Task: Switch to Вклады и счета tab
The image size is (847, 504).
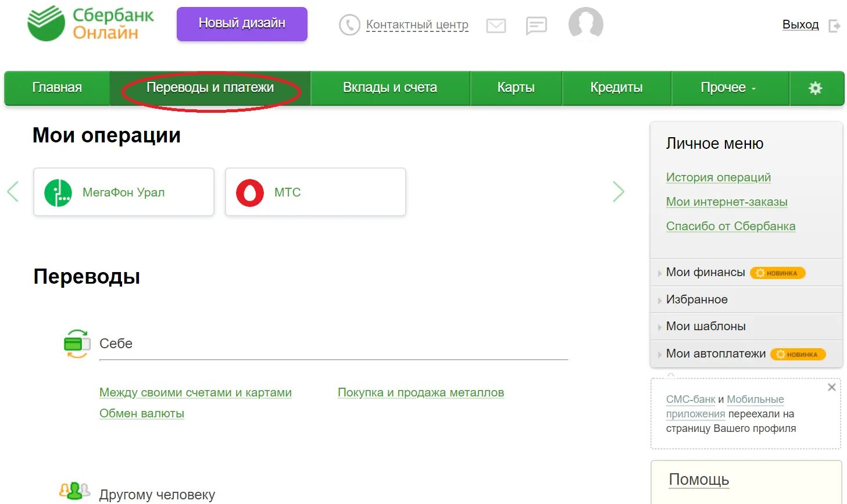Action: tap(390, 88)
